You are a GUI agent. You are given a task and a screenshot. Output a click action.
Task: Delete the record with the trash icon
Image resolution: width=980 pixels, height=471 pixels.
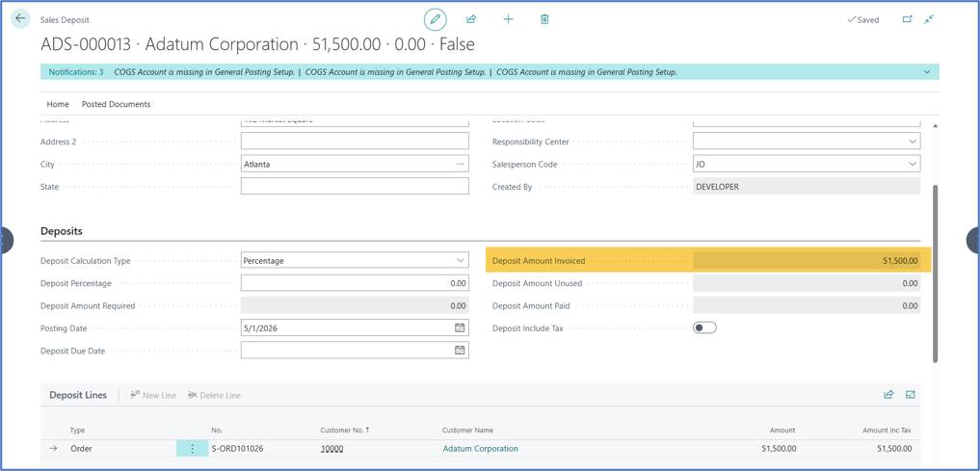[544, 19]
